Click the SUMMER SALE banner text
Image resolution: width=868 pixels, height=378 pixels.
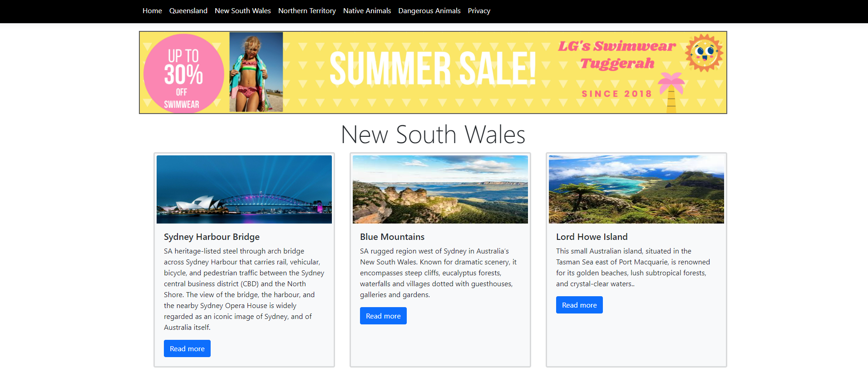click(x=433, y=69)
